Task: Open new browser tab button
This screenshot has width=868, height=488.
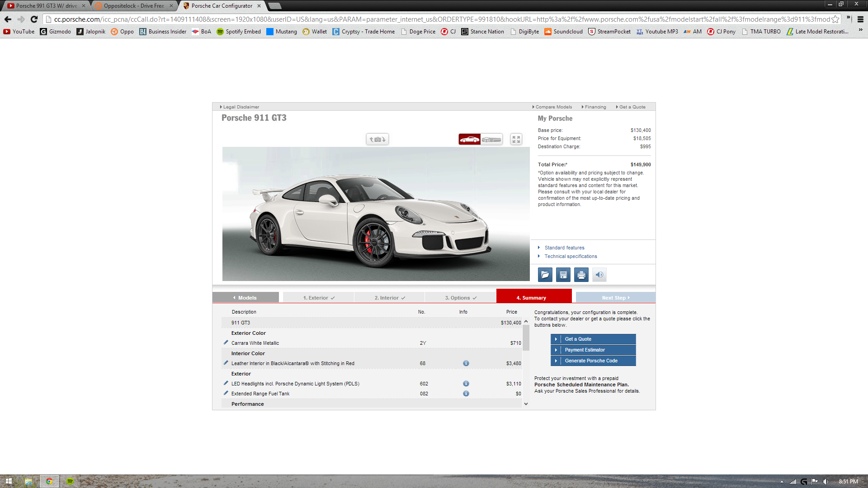Action: coord(275,6)
